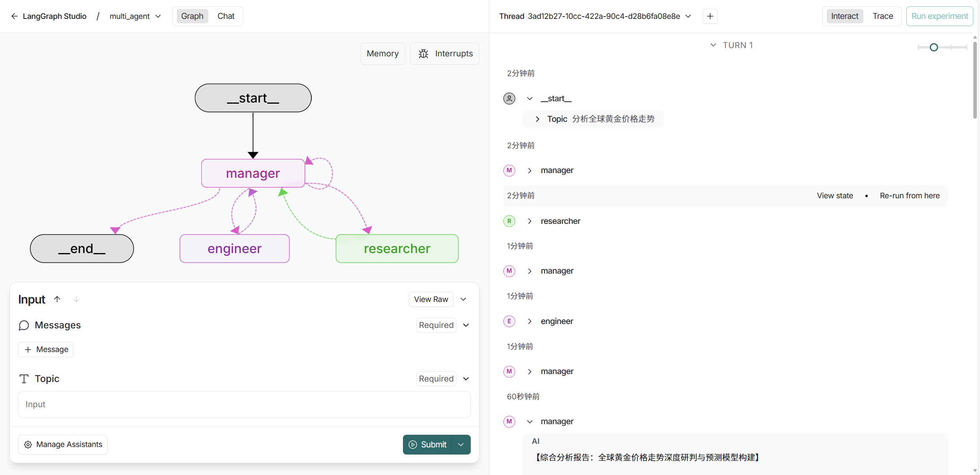Click the Interrupts debug icon

pos(423,53)
